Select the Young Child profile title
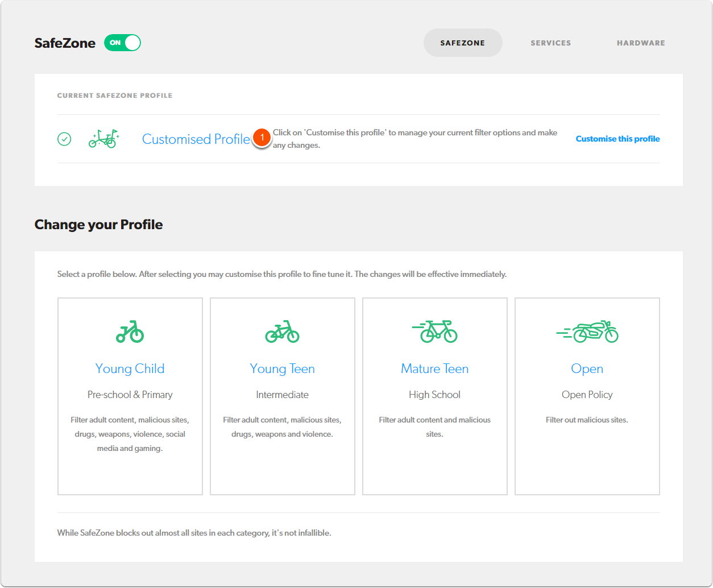Viewport: 713px width, 588px height. pos(130,368)
